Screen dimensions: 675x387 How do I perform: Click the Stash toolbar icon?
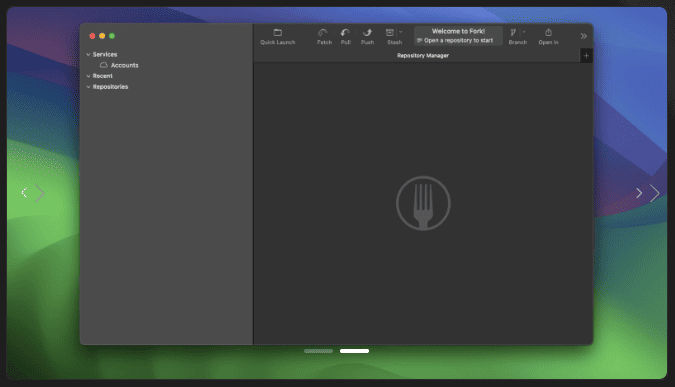390,33
